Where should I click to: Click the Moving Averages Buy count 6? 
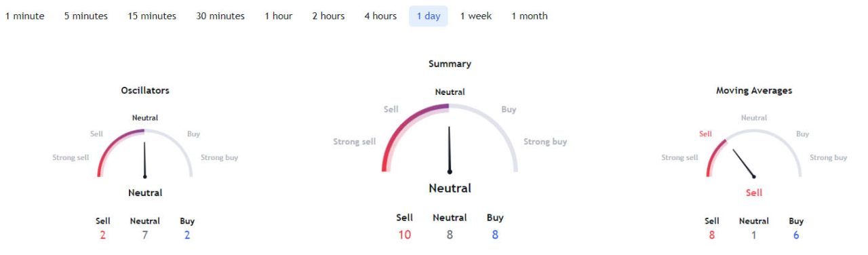pyautogui.click(x=796, y=235)
